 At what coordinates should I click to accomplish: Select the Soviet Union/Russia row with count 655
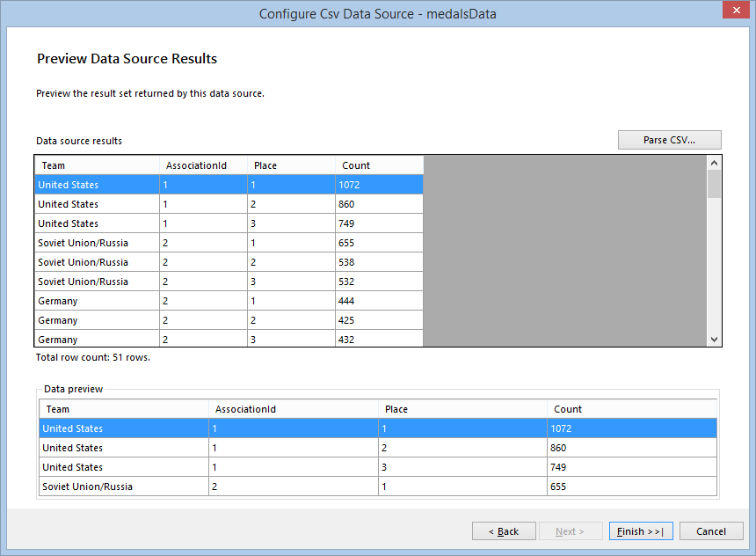(x=97, y=243)
